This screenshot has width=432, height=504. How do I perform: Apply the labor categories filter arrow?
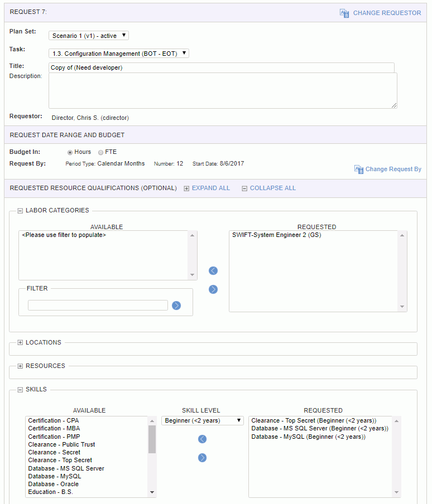(x=176, y=306)
